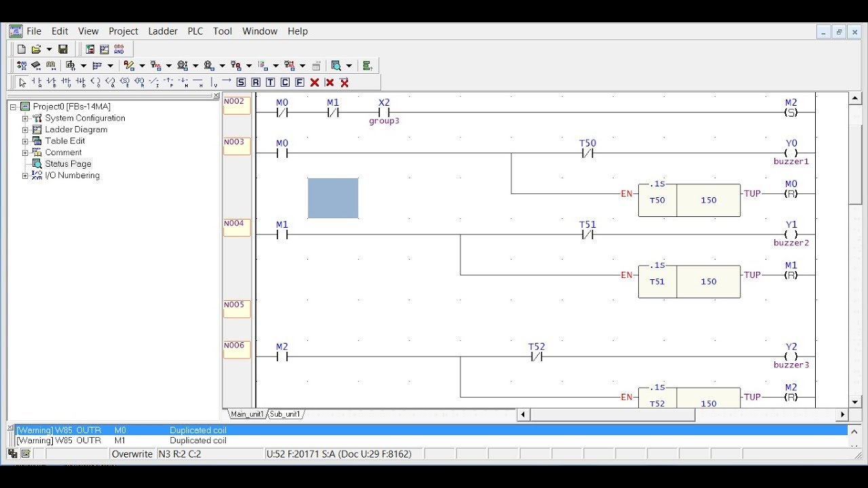Select the arrow pointer cursor tool
The height and width of the screenshot is (488, 868).
point(22,83)
